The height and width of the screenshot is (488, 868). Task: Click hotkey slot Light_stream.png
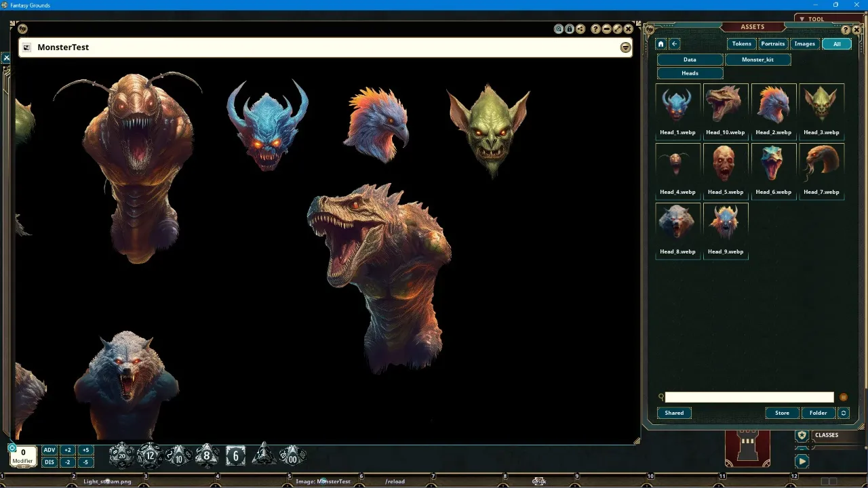pos(108,481)
